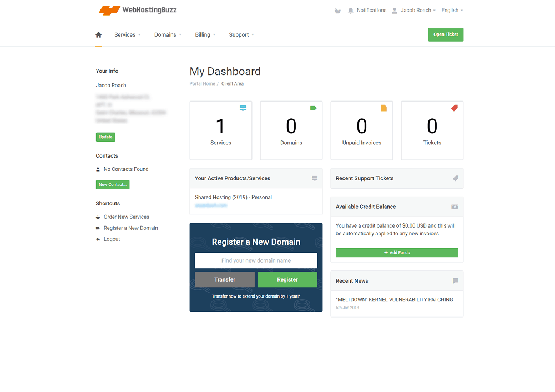The image size is (555, 392).
Task: Open Shared Hosting (2019) - Personal service
Action: pos(233,198)
